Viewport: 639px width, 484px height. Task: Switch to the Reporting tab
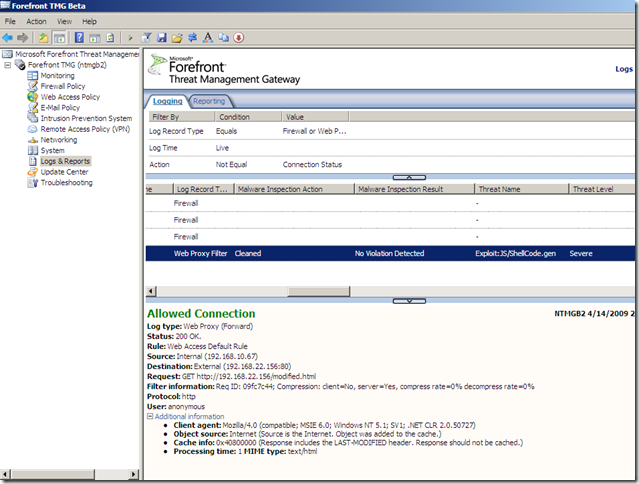pyautogui.click(x=209, y=101)
